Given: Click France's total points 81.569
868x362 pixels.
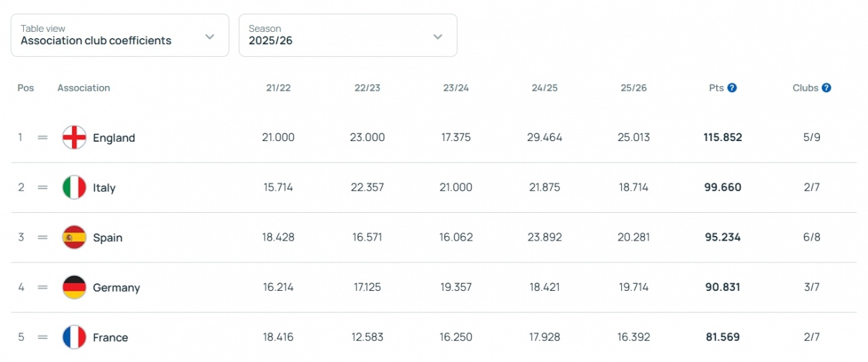Looking at the screenshot, I should click(722, 338).
